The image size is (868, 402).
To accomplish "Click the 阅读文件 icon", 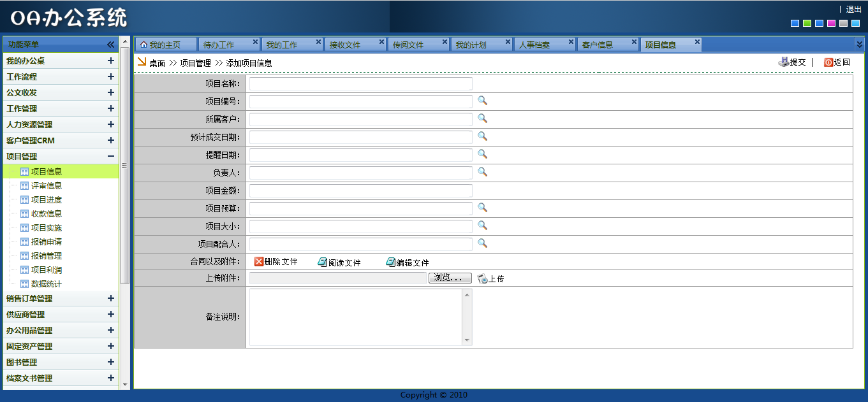I will 323,262.
